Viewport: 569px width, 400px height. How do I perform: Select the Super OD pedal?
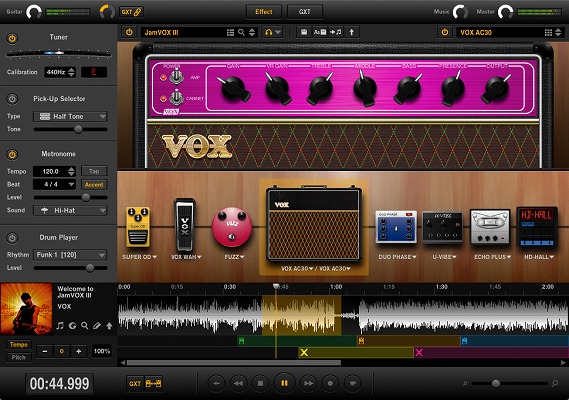coord(138,227)
